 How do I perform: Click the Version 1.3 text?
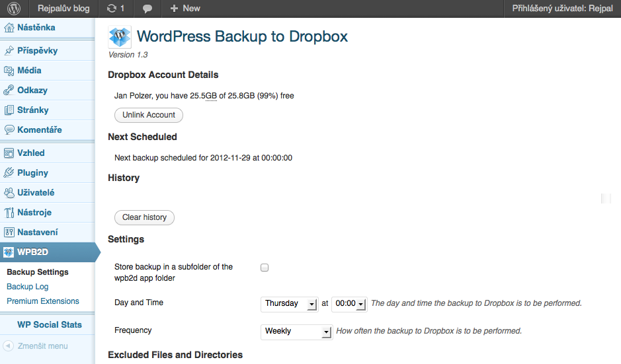pos(128,55)
